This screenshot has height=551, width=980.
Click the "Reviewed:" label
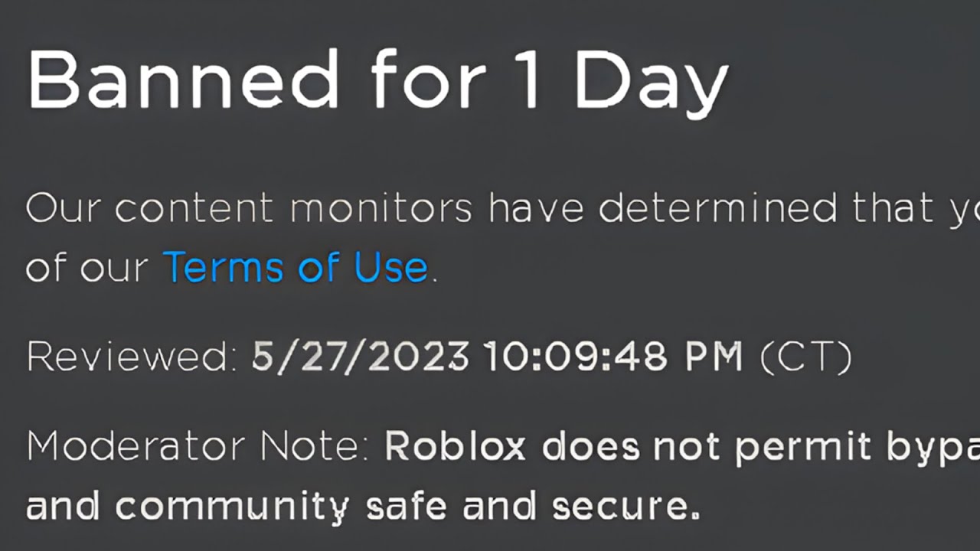[x=132, y=357]
